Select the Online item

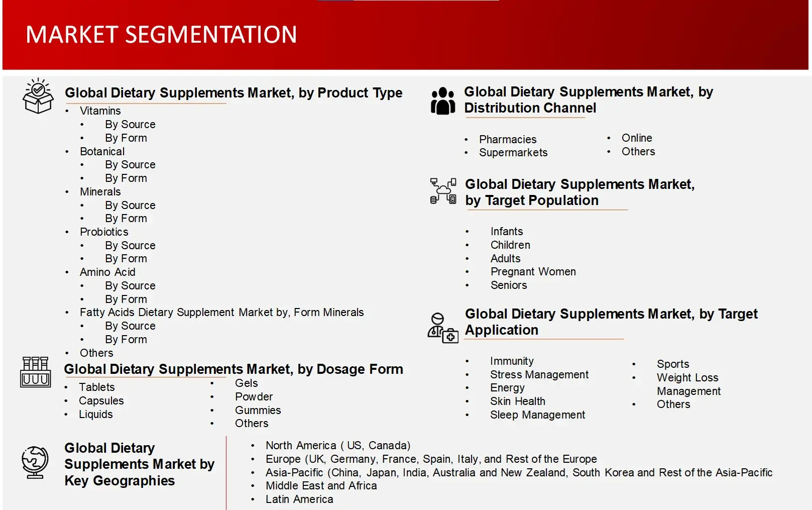(x=637, y=138)
